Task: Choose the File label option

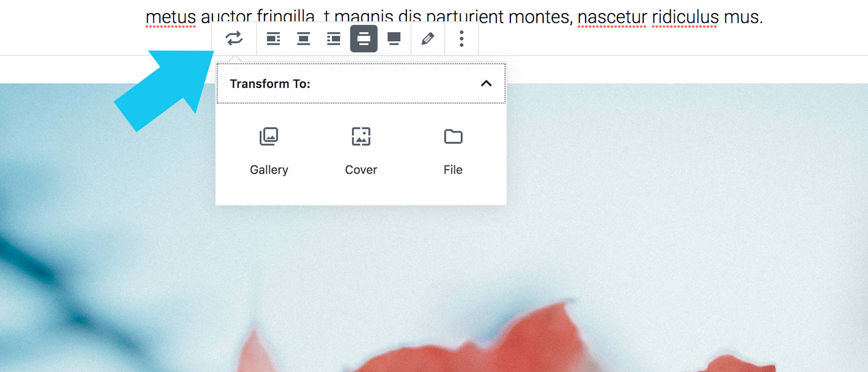Action: click(x=453, y=170)
